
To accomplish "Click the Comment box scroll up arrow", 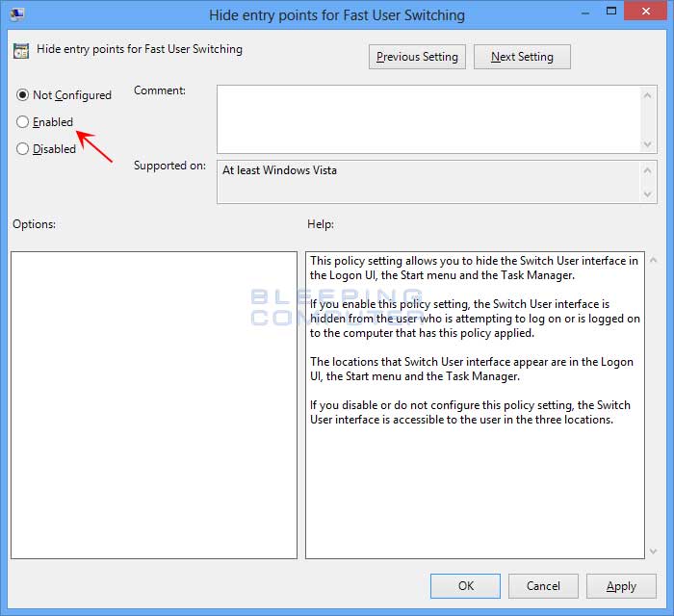I will coord(648,95).
